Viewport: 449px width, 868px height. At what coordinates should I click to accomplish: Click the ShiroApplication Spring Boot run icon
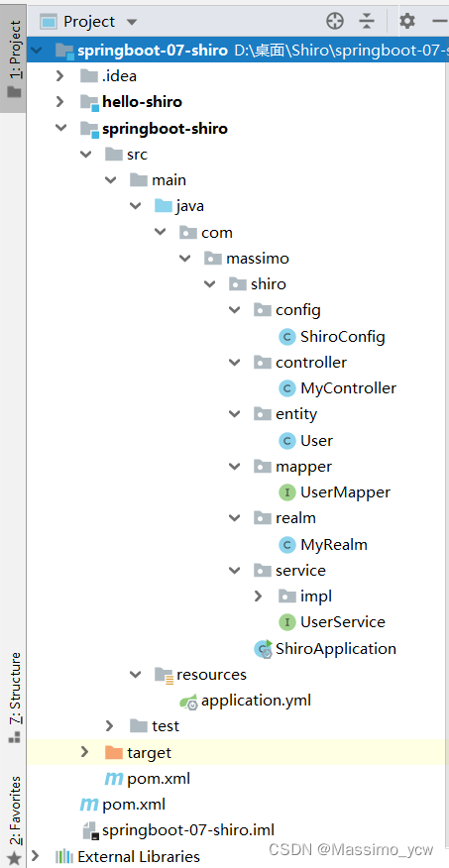click(263, 648)
